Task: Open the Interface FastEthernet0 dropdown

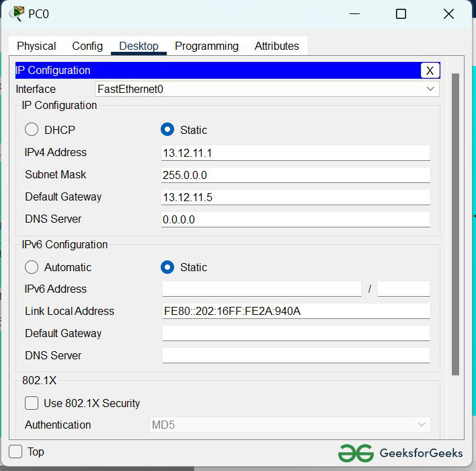Action: point(267,89)
